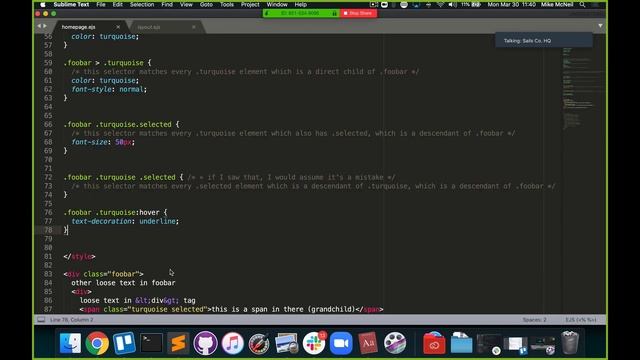The image size is (640, 360).
Task: Switch to the layout.ejs tab
Action: pos(149,27)
